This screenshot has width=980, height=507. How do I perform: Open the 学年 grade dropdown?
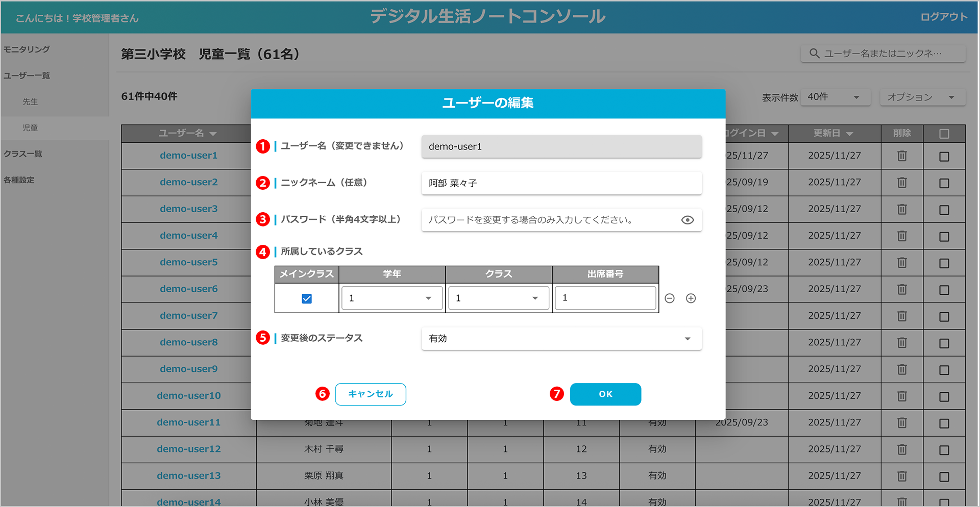click(x=391, y=298)
